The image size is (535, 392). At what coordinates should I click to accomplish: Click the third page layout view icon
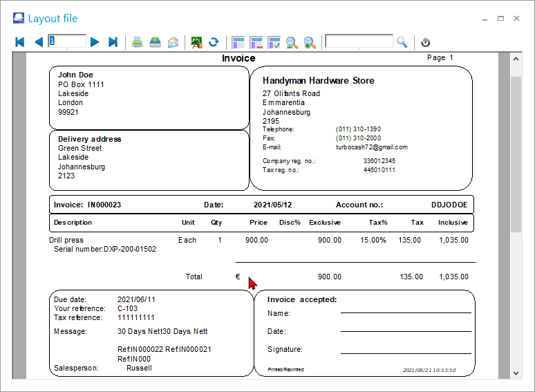274,42
